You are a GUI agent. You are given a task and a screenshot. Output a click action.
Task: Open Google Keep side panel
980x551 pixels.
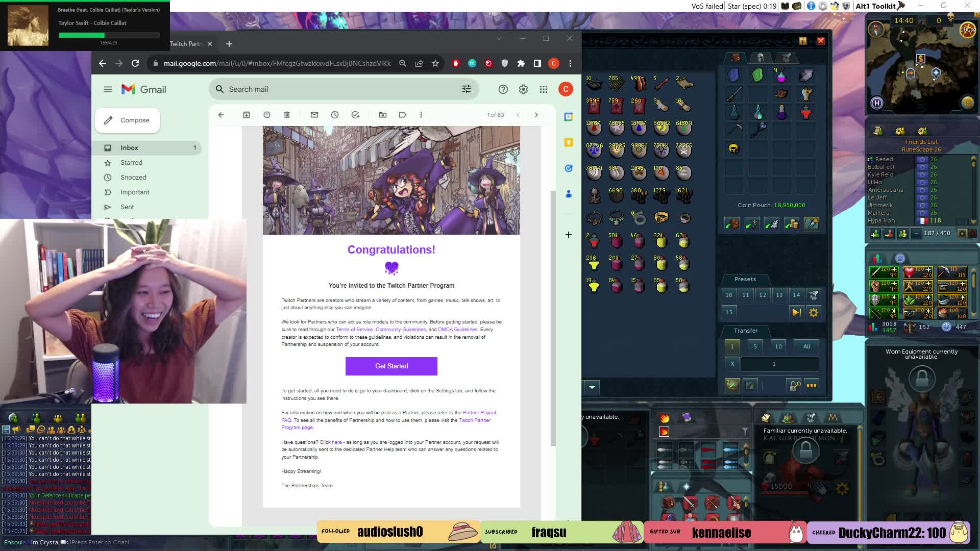(569, 142)
